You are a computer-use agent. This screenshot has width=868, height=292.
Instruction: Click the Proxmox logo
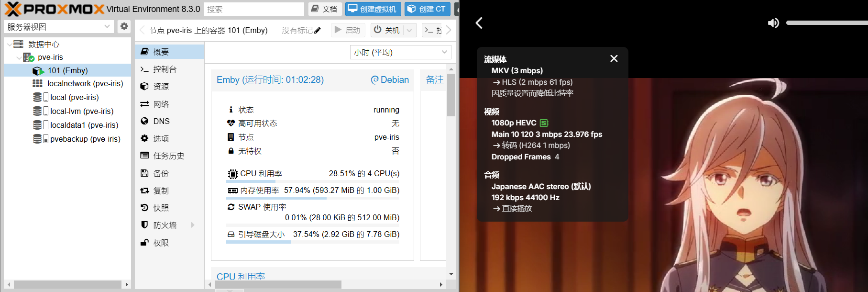[x=54, y=9]
